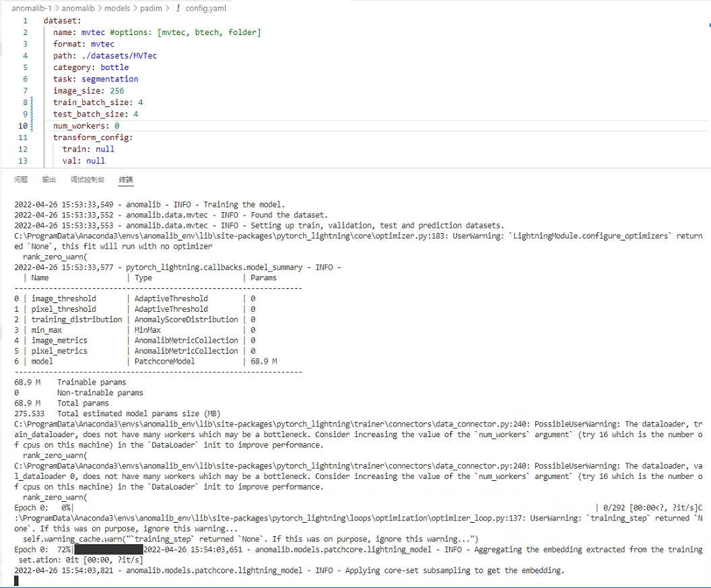711x588 pixels.
Task: Switch to the 问题 (Problems) panel tab
Action: click(x=21, y=179)
